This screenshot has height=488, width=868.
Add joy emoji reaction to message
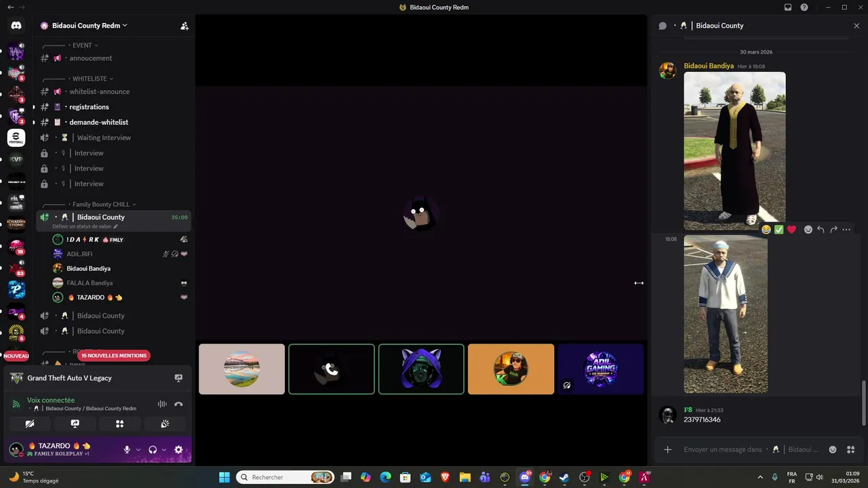coord(766,230)
